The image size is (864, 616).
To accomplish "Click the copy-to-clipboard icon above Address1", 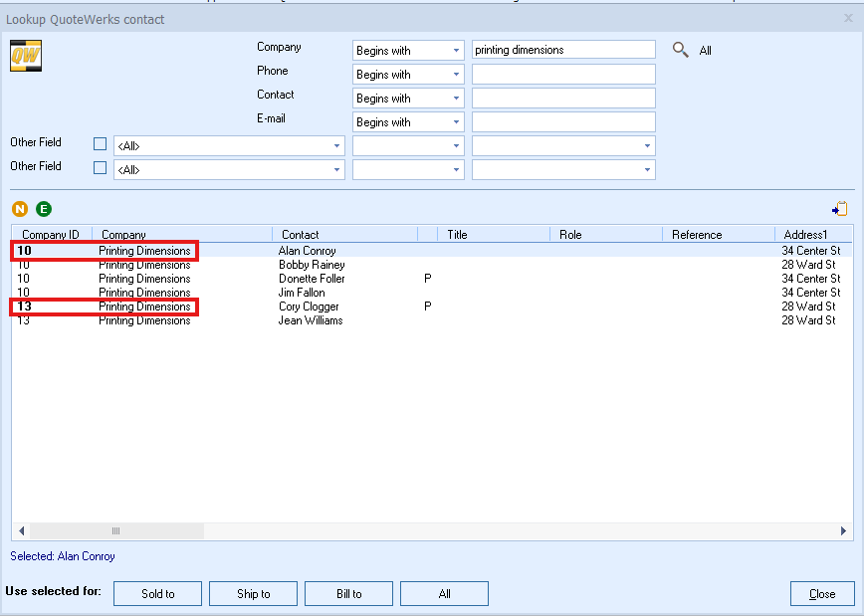I will tap(840, 209).
